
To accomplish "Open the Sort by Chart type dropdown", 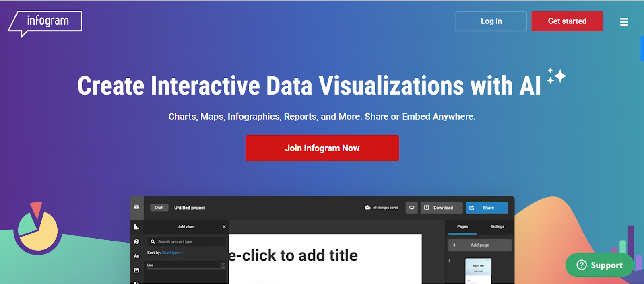I will pyautogui.click(x=172, y=253).
